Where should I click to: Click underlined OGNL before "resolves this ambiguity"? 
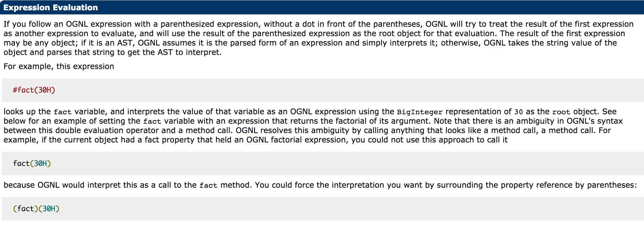[247, 130]
